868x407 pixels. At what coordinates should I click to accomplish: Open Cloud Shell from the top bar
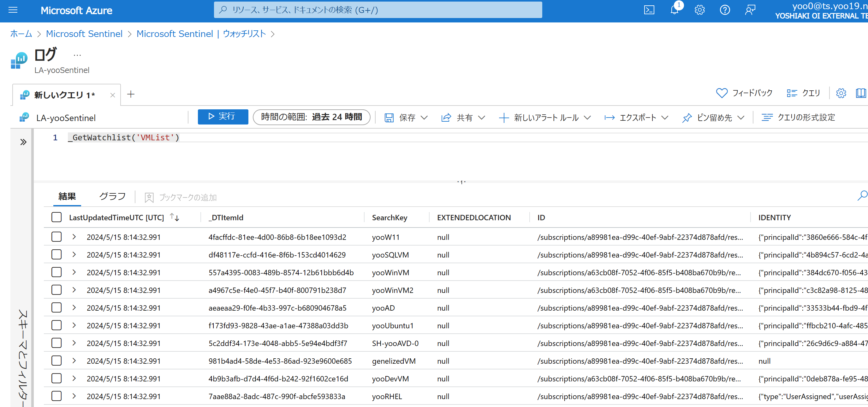[x=649, y=10]
